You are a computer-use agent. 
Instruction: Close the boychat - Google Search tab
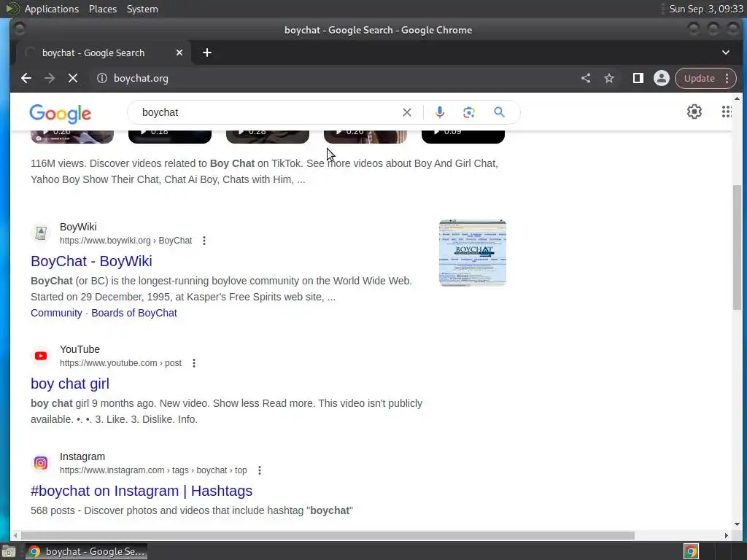pos(179,52)
